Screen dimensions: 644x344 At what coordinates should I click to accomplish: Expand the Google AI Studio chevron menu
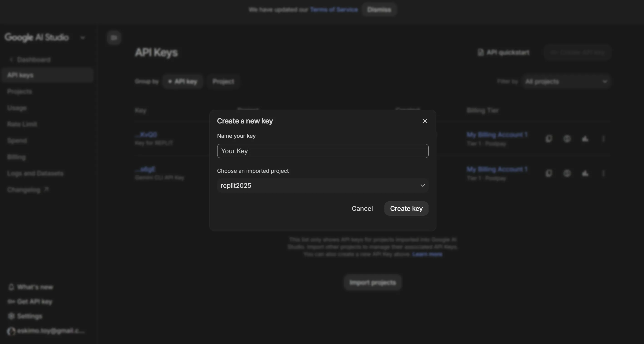click(x=82, y=38)
